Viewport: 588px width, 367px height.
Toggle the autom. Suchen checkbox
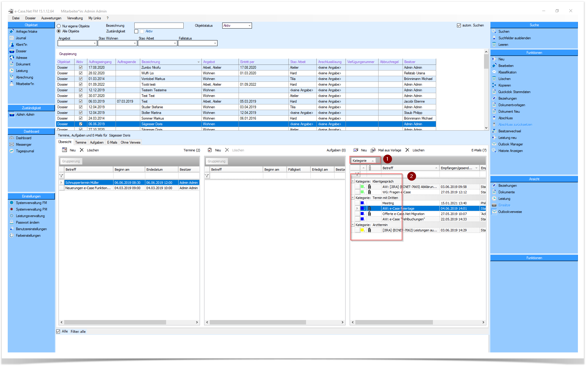[459, 25]
